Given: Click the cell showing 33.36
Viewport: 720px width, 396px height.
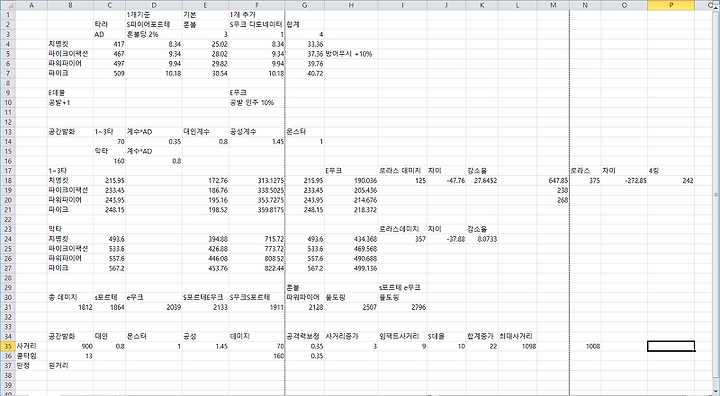Looking at the screenshot, I should (304, 44).
